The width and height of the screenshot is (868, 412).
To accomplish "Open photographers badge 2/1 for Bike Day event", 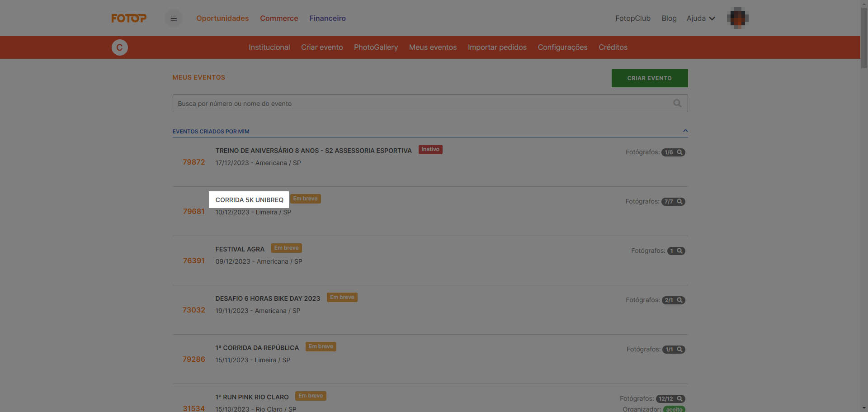I will tap(673, 300).
